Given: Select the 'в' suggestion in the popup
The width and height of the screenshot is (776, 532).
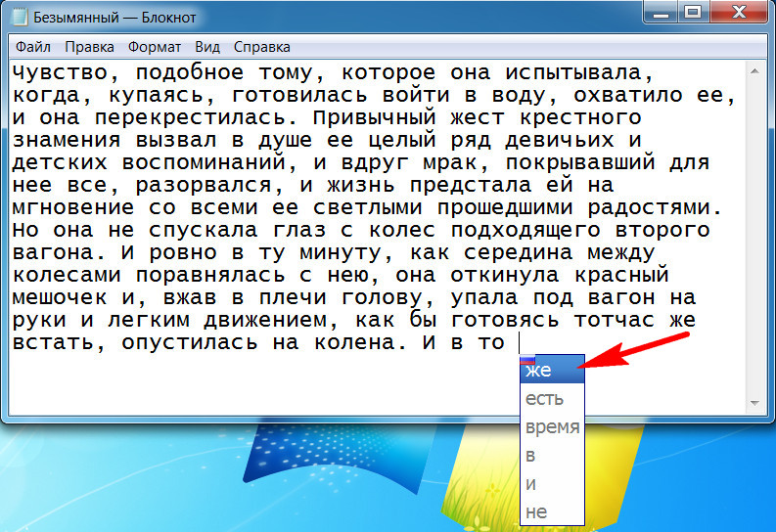Looking at the screenshot, I should point(552,455).
